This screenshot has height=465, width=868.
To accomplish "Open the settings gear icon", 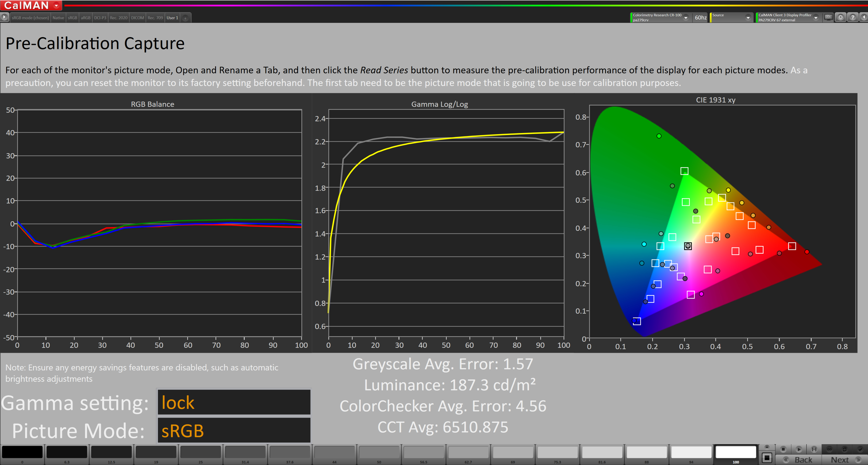I will (840, 18).
